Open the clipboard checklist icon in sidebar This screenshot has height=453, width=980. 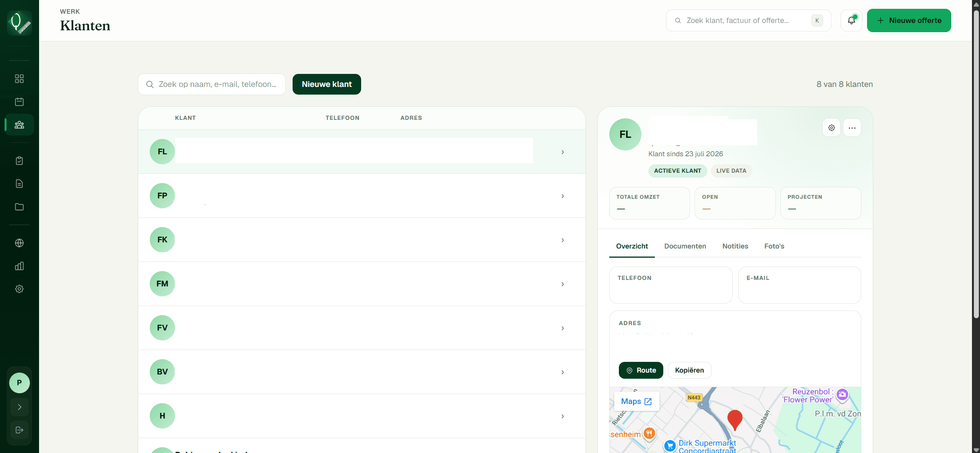coord(19,161)
